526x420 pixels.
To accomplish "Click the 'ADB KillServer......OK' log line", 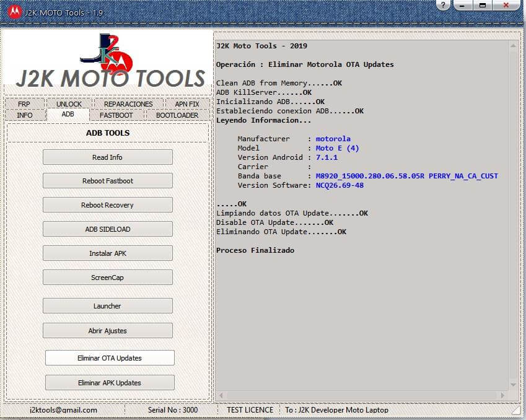I will (264, 92).
